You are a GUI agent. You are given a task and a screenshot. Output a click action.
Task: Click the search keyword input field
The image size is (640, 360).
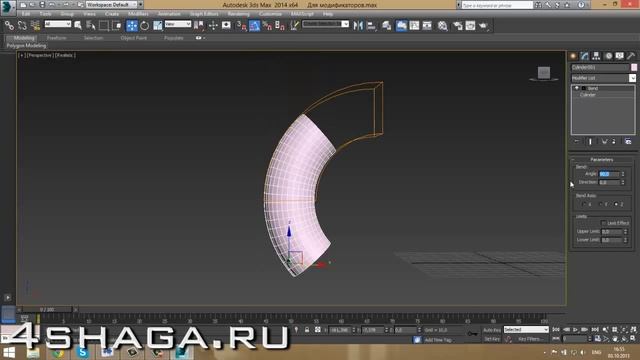pyautogui.click(x=497, y=5)
